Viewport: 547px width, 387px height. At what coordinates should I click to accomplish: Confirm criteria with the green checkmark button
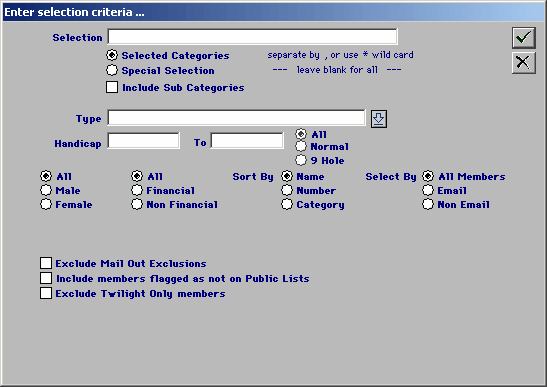[x=524, y=38]
